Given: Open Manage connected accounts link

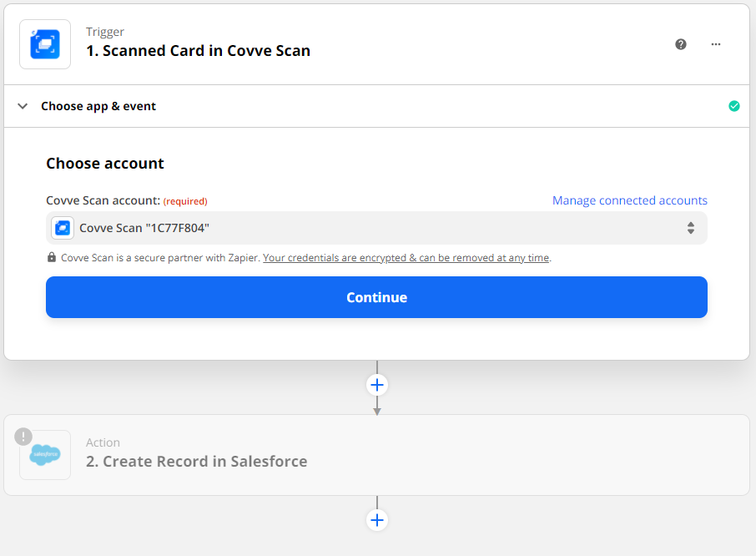Looking at the screenshot, I should pos(629,200).
